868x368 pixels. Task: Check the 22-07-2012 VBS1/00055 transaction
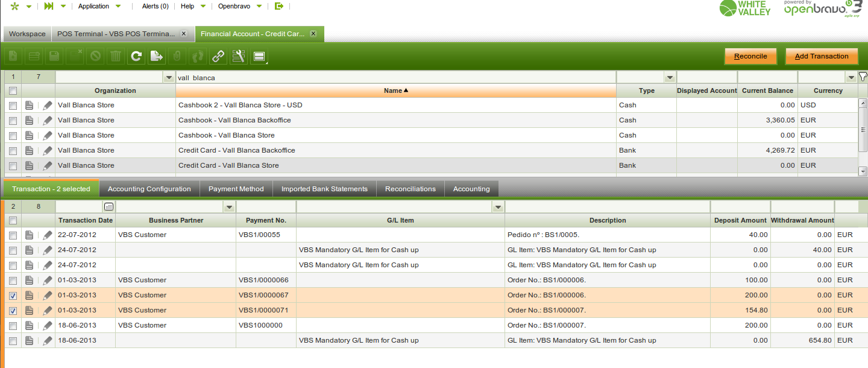coord(13,235)
